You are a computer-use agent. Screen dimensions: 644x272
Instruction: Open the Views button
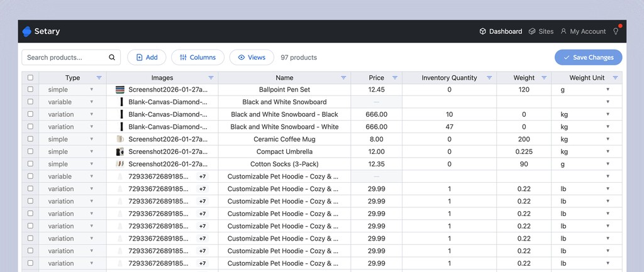[252, 57]
